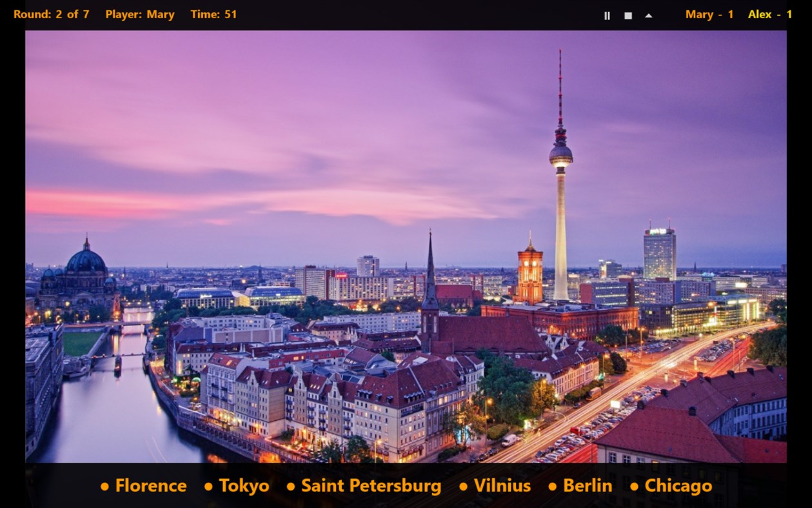Viewport: 812px width, 508px height.
Task: Pause the quiz timer
Action: (x=607, y=15)
